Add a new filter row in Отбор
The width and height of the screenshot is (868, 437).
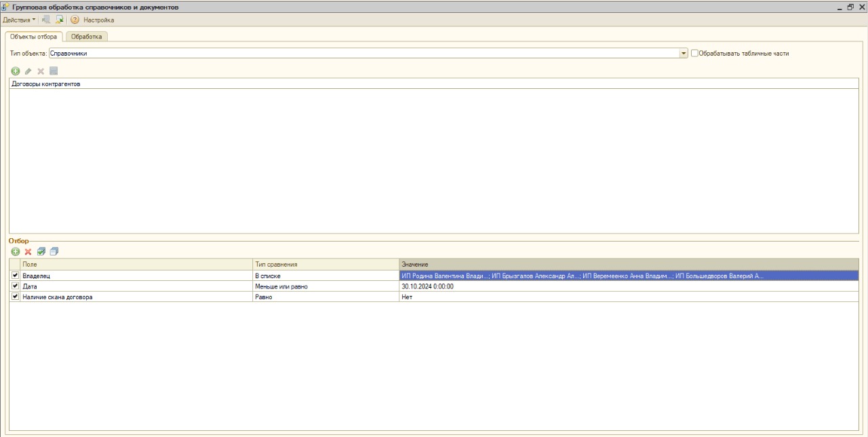[x=16, y=252]
